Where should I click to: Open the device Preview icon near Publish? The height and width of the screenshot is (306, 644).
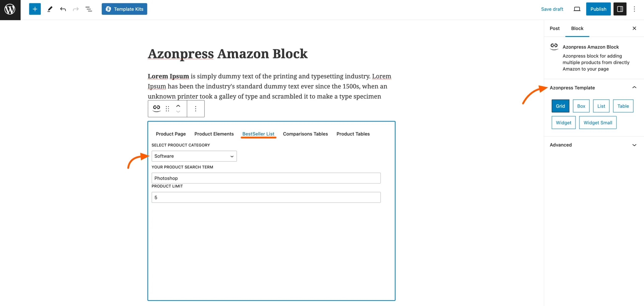click(577, 9)
